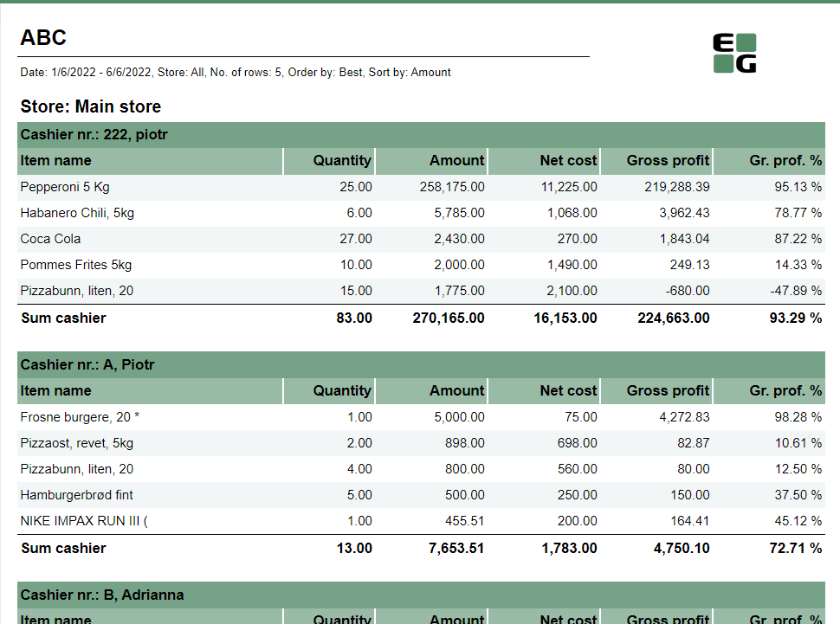The width and height of the screenshot is (840, 624).
Task: Click 'Gr. prof. %' header under cashier 222
Action: point(785,161)
